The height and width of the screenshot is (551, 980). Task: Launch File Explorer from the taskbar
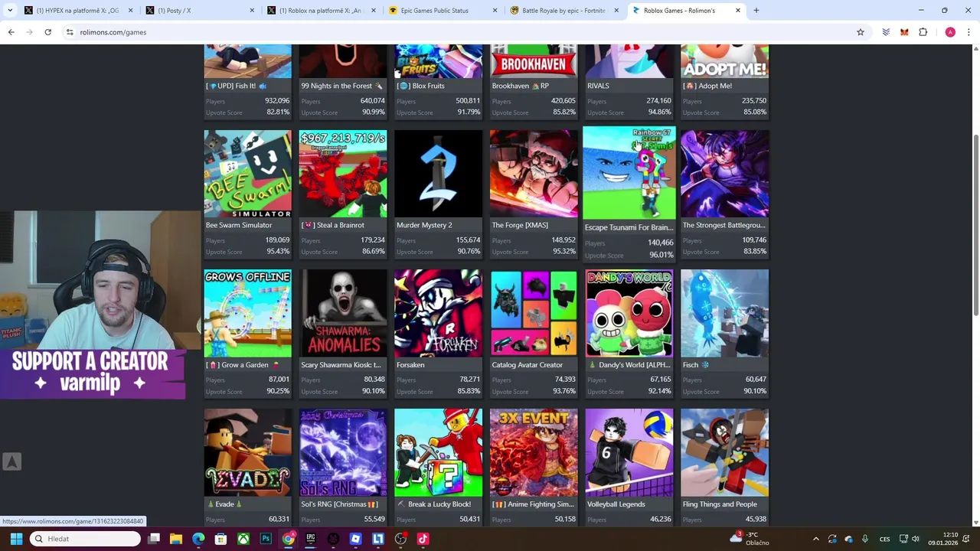175,539
